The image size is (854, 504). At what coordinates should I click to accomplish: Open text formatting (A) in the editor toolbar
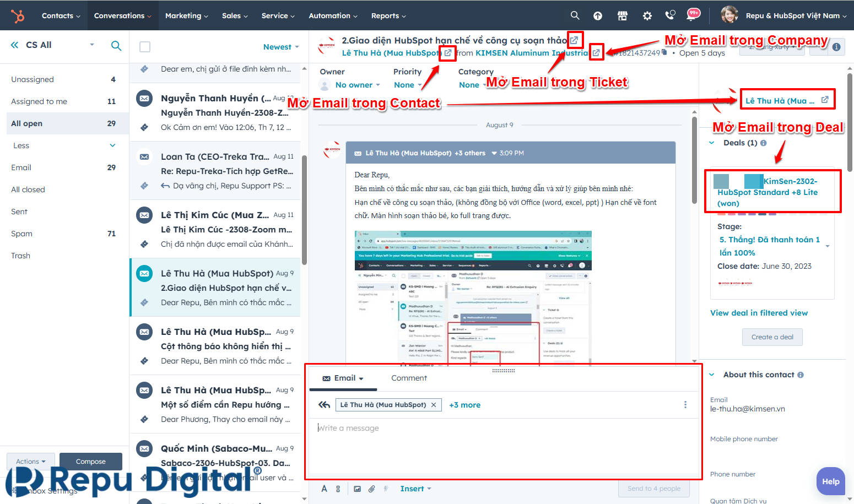[325, 489]
